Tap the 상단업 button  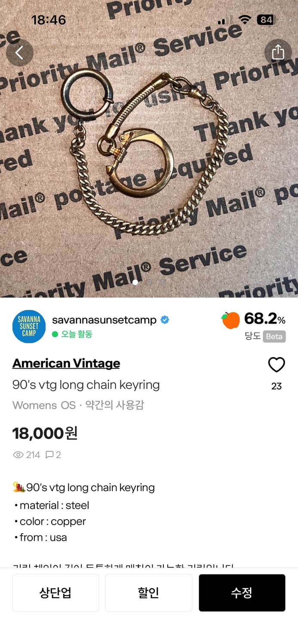click(55, 593)
